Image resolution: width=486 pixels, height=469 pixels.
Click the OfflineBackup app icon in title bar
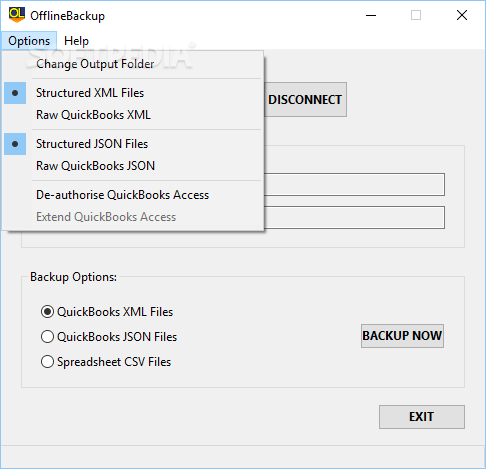point(17,15)
